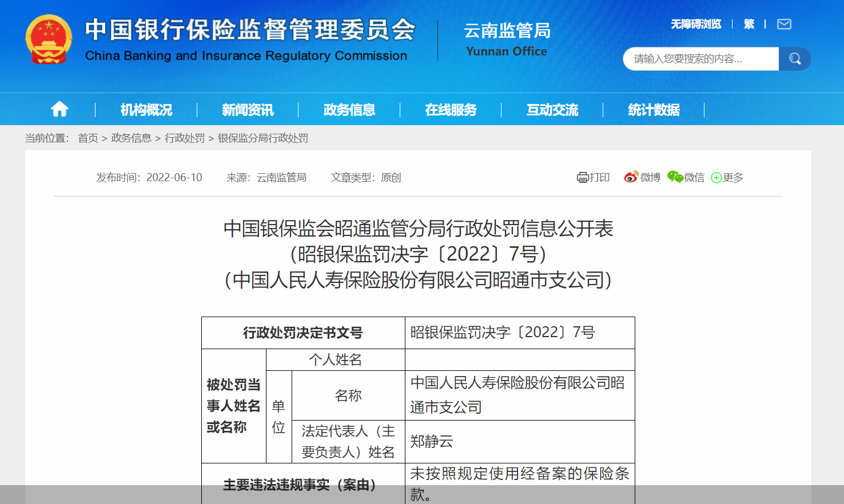
Task: Go to 首页 via the breadcrumb link
Action: pos(86,138)
